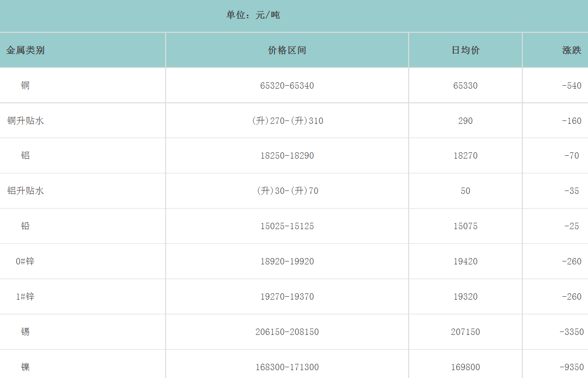
Task: Click the 铝升贴水 change value -35
Action: pyautogui.click(x=571, y=191)
